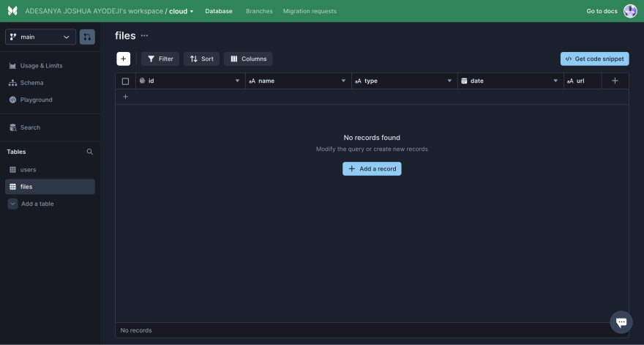644x345 pixels.
Task: Select the users table in sidebar
Action: 28,169
